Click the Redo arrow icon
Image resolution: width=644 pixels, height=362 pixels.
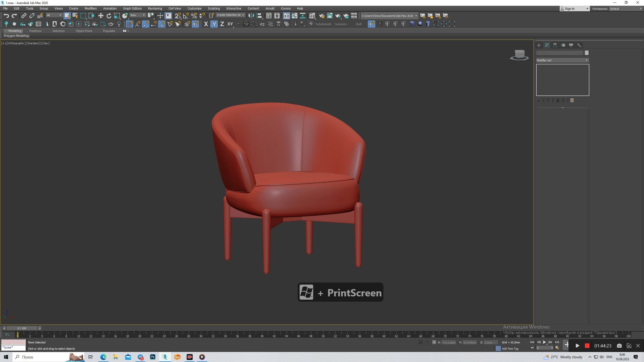[x=14, y=16]
